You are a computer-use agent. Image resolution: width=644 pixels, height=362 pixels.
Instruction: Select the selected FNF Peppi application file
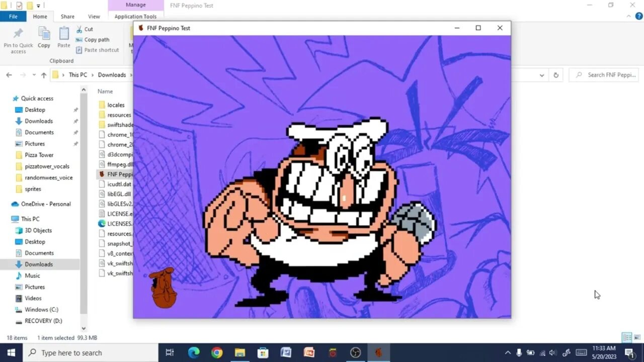[115, 174]
